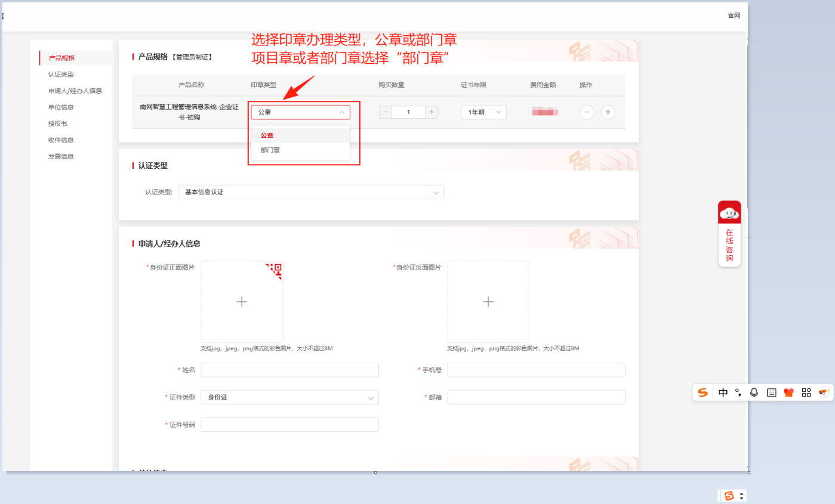This screenshot has height=504, width=835.
Task: Upload the 身份证正面图片 via plus box
Action: 242,302
